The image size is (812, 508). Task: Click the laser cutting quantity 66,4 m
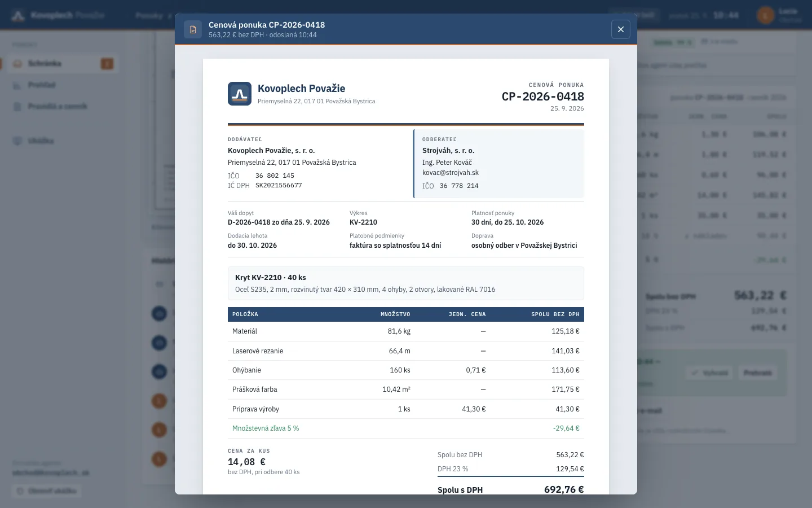pyautogui.click(x=400, y=351)
